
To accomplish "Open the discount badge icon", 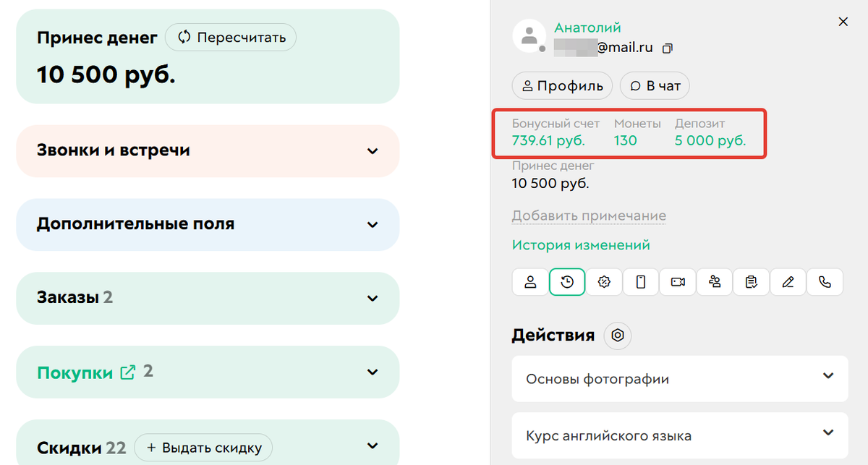I will 604,282.
